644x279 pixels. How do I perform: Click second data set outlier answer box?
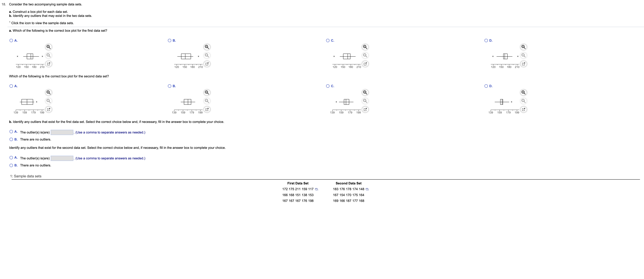[62, 158]
